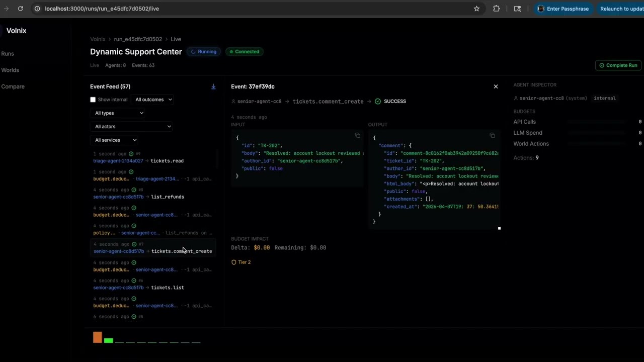
Task: Open the All outcomes dropdown
Action: (153, 99)
